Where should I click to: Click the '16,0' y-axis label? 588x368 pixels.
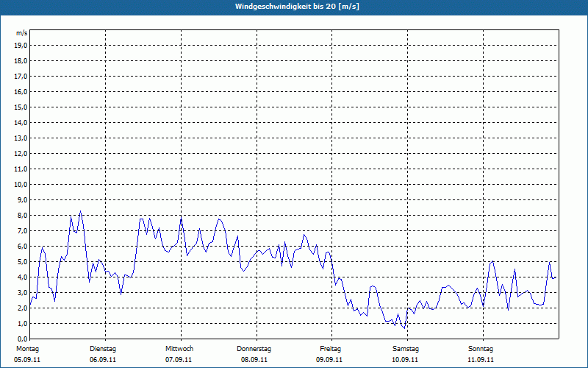click(x=21, y=91)
